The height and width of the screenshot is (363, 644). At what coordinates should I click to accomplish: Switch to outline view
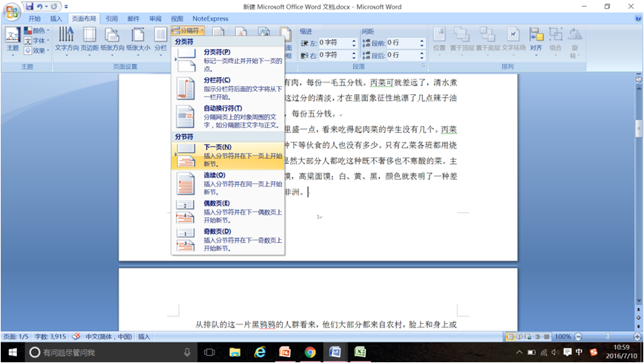pos(538,337)
